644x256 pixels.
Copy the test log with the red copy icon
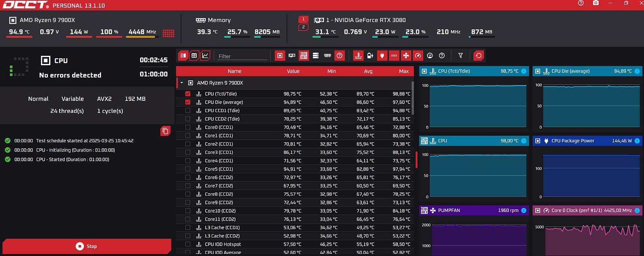165,131
